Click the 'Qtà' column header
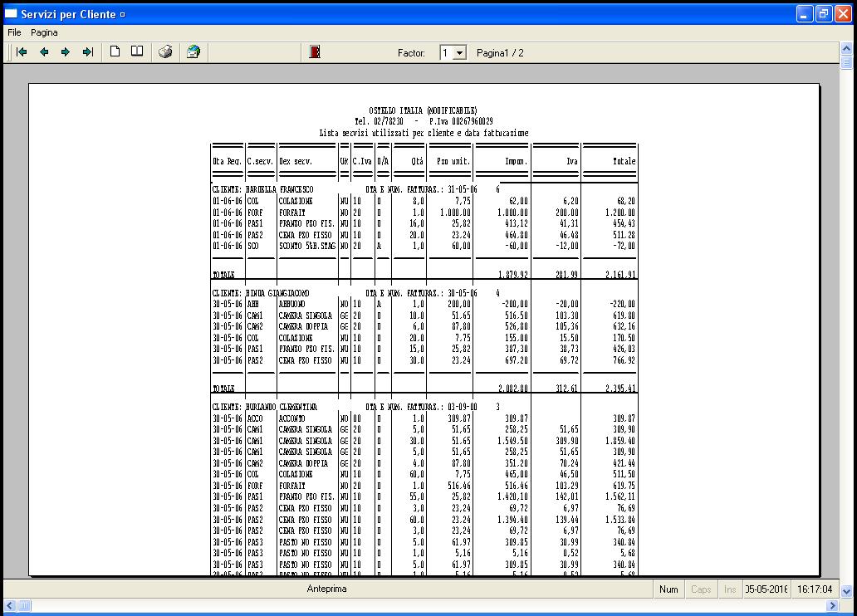This screenshot has height=616, width=857. (417, 161)
